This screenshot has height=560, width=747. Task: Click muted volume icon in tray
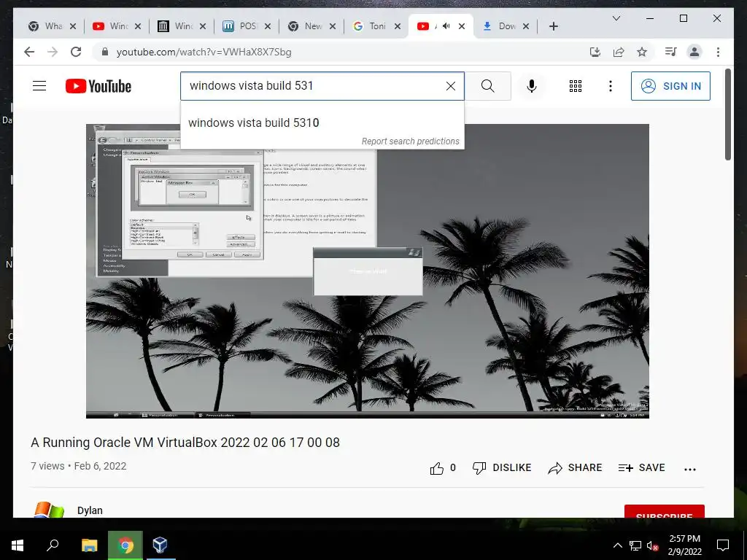(x=652, y=545)
